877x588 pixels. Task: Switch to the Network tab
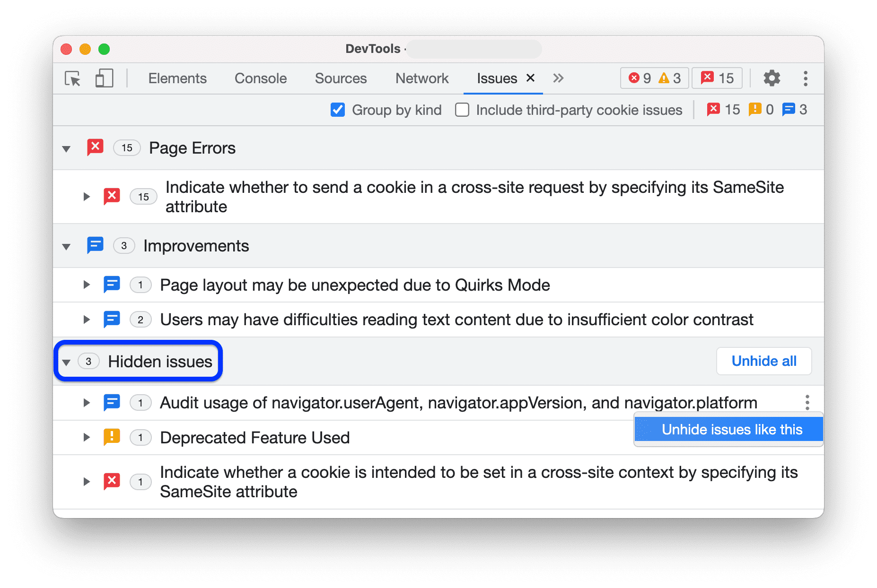coord(421,78)
